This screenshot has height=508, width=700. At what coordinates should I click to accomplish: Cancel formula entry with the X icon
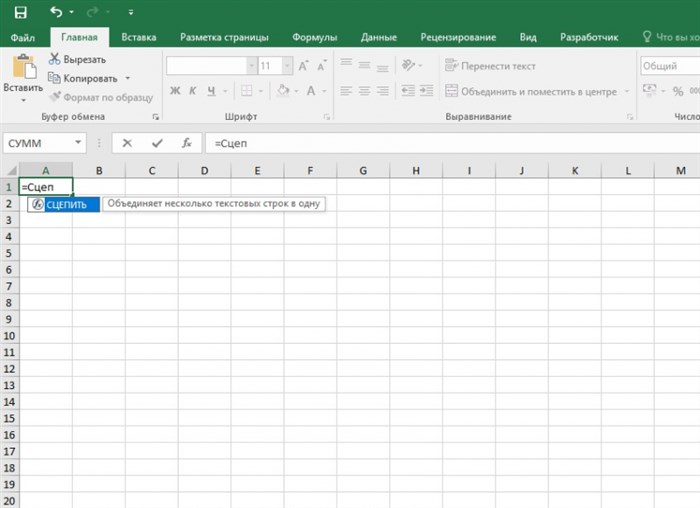click(x=127, y=143)
